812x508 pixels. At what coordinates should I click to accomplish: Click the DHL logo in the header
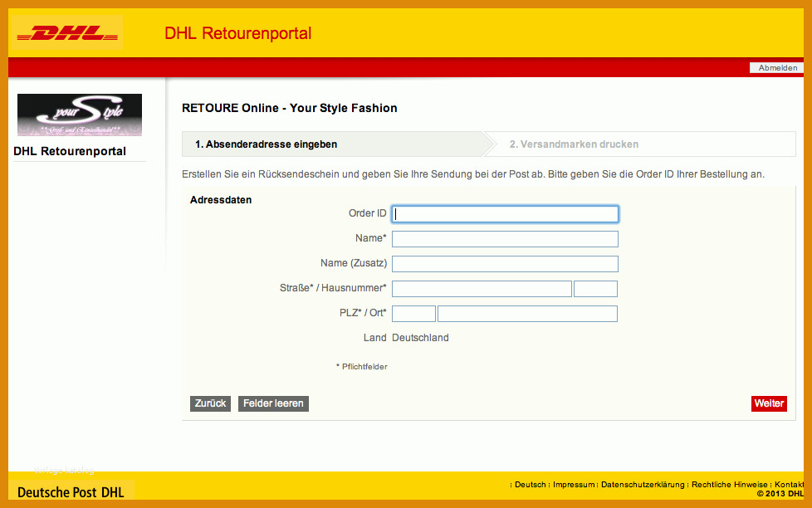tap(67, 34)
